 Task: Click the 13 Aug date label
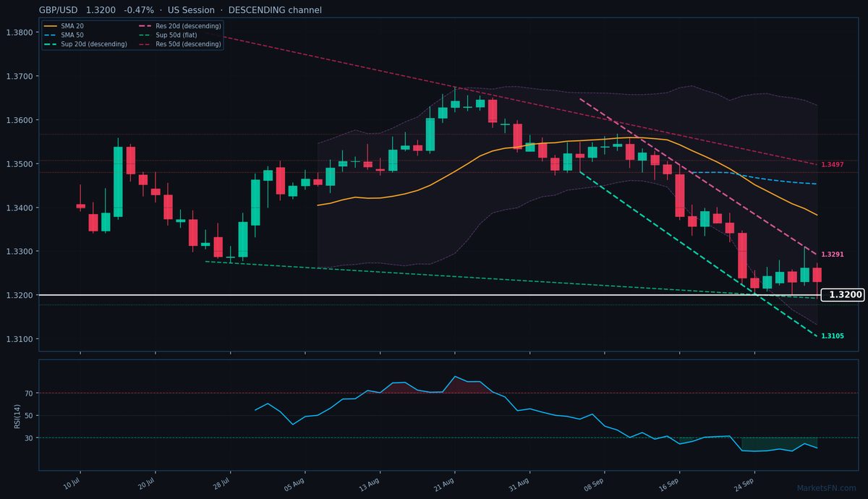click(370, 483)
